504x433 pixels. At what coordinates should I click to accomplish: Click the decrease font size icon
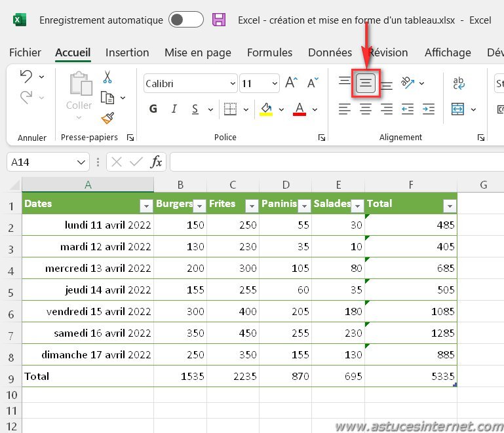tap(313, 83)
